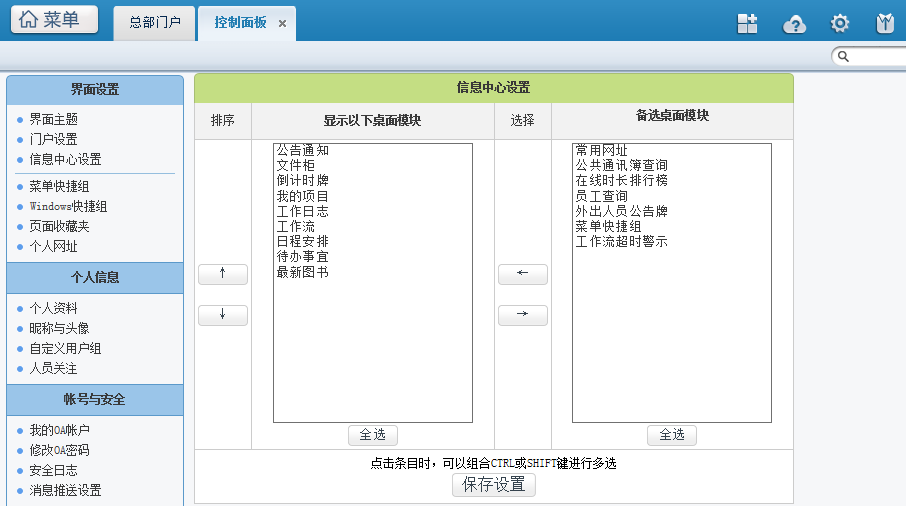Image resolution: width=906 pixels, height=506 pixels.
Task: Switch to the 总部门户 tab
Action: click(155, 22)
